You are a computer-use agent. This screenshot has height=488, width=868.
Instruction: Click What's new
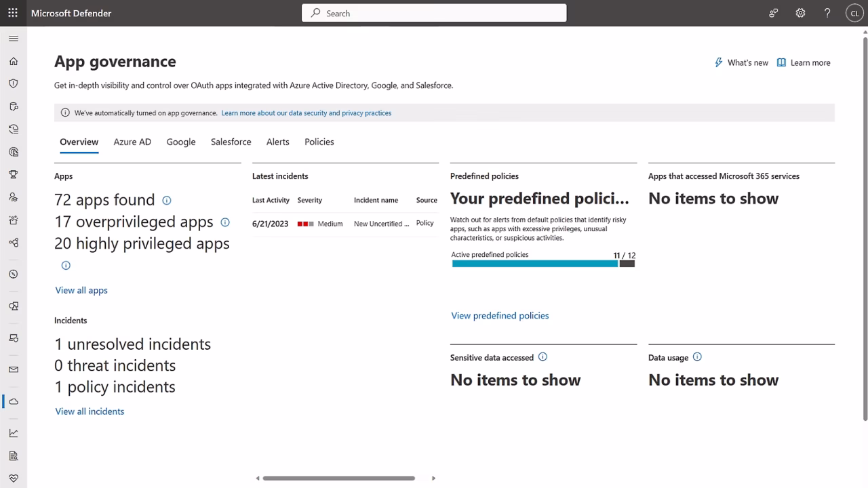pos(741,62)
